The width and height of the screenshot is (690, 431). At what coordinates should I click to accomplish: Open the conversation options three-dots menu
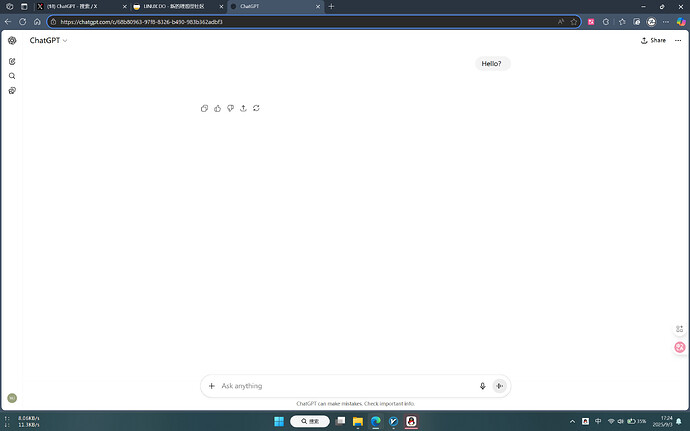pos(678,41)
